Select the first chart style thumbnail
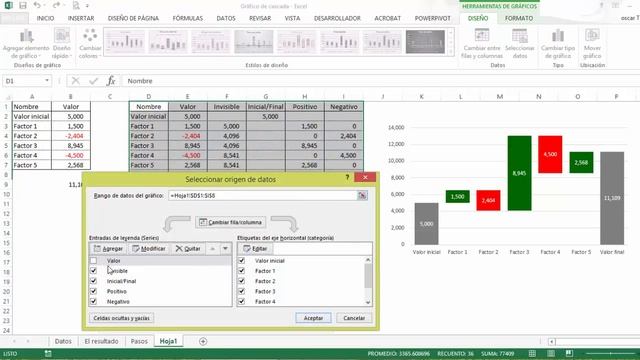 coord(125,42)
